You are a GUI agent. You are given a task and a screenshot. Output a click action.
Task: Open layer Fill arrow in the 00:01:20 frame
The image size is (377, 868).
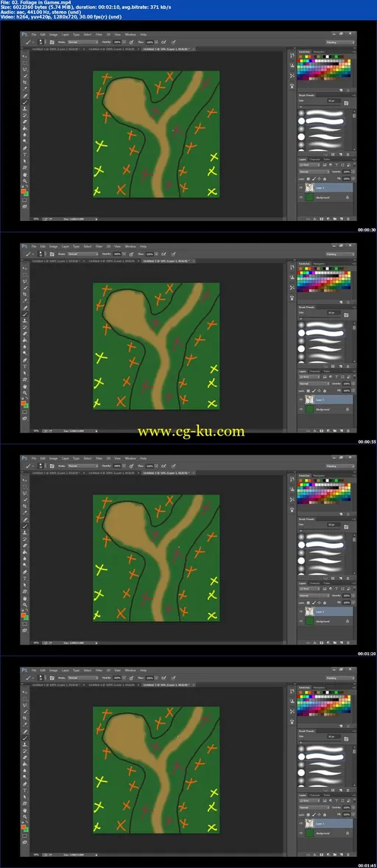tap(353, 603)
